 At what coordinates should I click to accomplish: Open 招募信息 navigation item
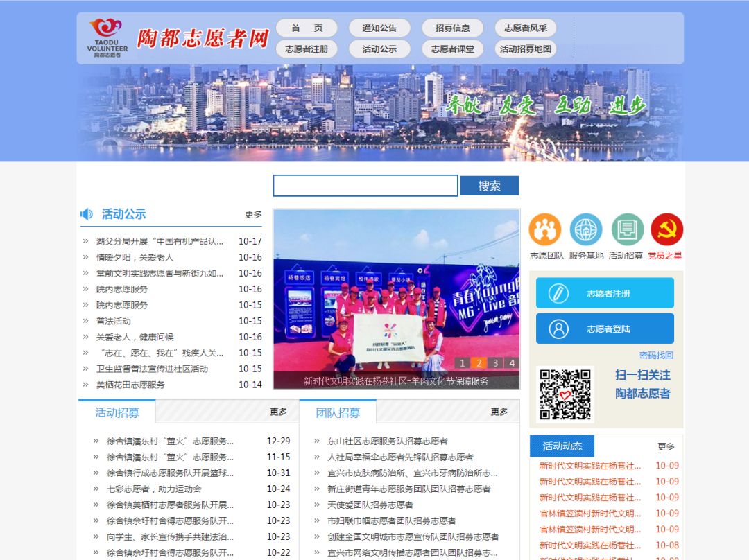click(x=452, y=28)
